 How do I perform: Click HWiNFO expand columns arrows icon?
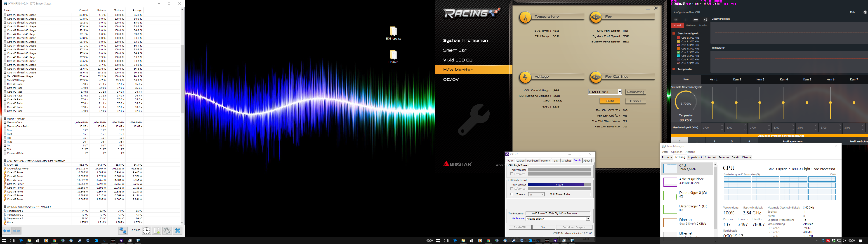[x=7, y=231]
